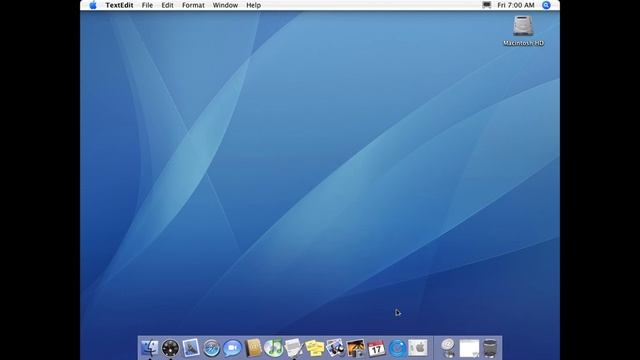The width and height of the screenshot is (640, 360).
Task: Restore minimized window from the Dock
Action: tap(469, 349)
